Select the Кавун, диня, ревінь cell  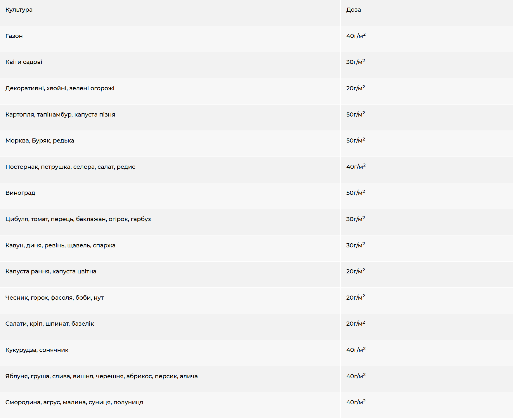[60, 246]
